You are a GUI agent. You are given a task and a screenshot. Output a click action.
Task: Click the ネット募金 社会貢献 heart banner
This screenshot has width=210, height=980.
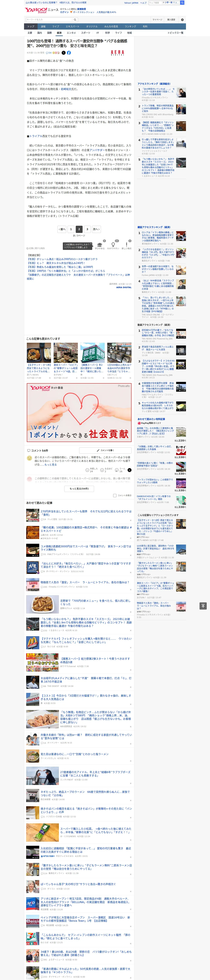coord(79,412)
